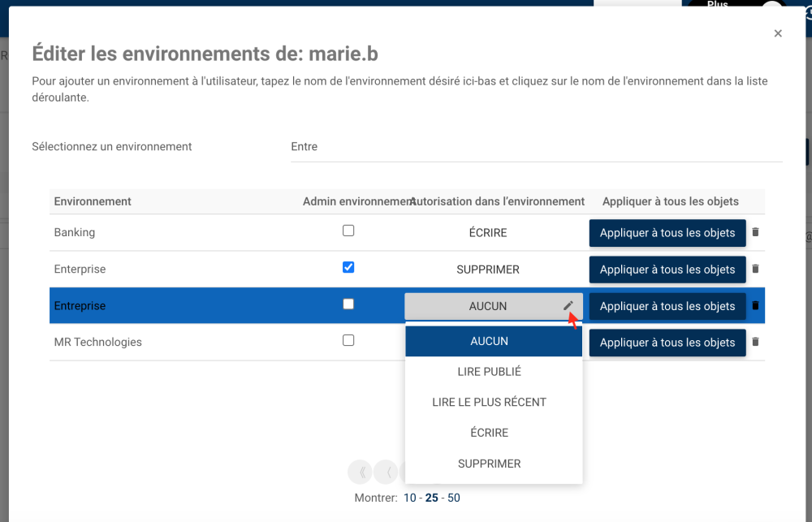
Task: Show 50 items per page
Action: click(454, 498)
